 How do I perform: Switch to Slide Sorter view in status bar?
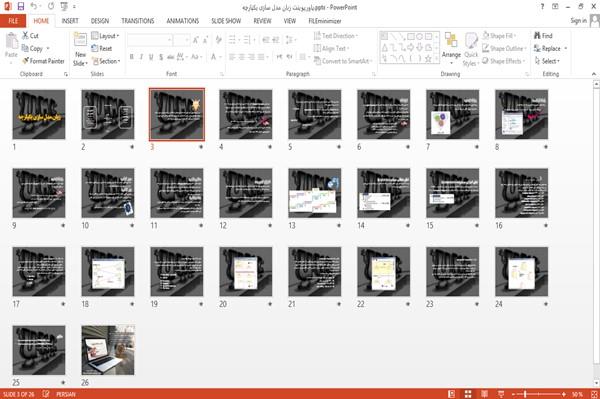pyautogui.click(x=468, y=394)
